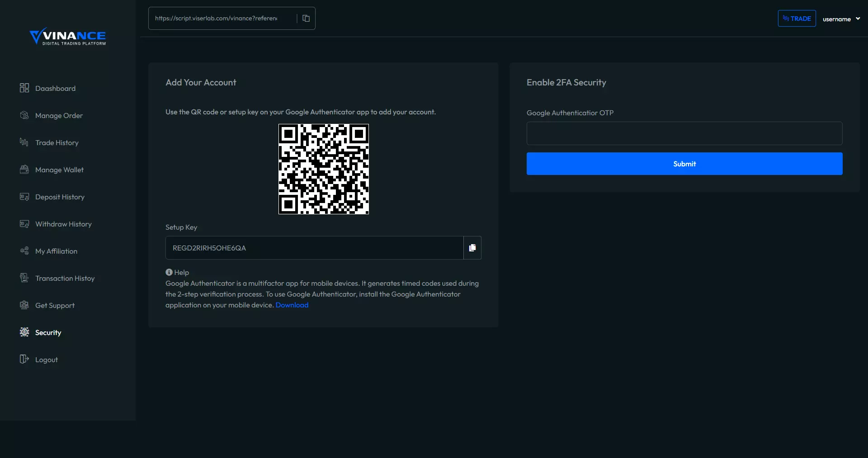Click the Manage Wallet icon

(x=24, y=169)
